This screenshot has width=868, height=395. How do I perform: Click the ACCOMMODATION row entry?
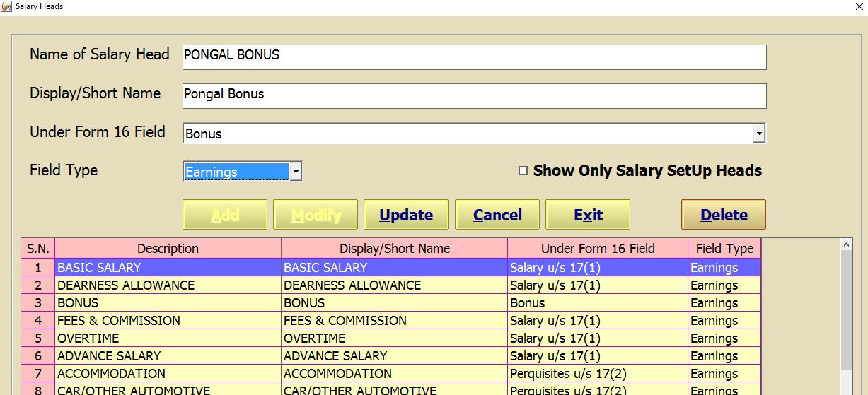click(168, 374)
